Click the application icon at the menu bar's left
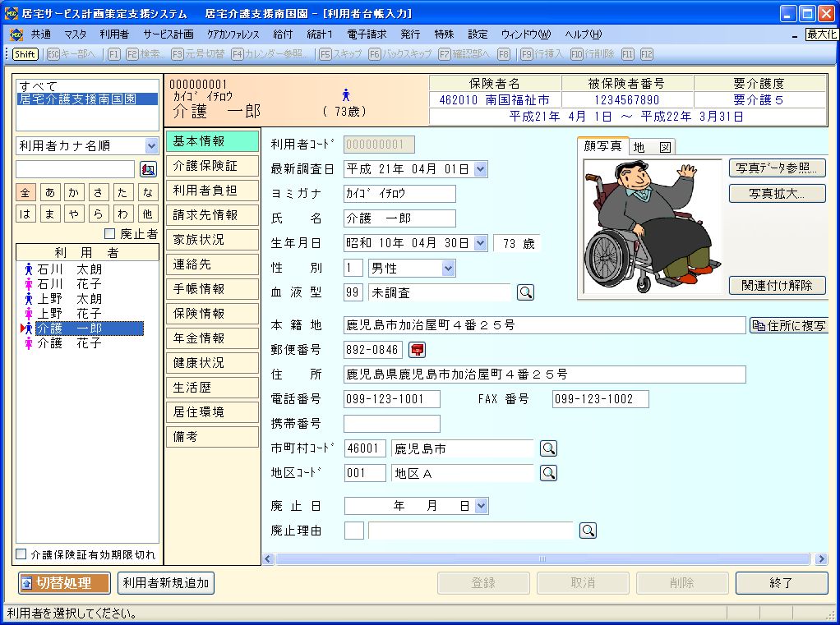The width and height of the screenshot is (840, 625). pyautogui.click(x=16, y=34)
